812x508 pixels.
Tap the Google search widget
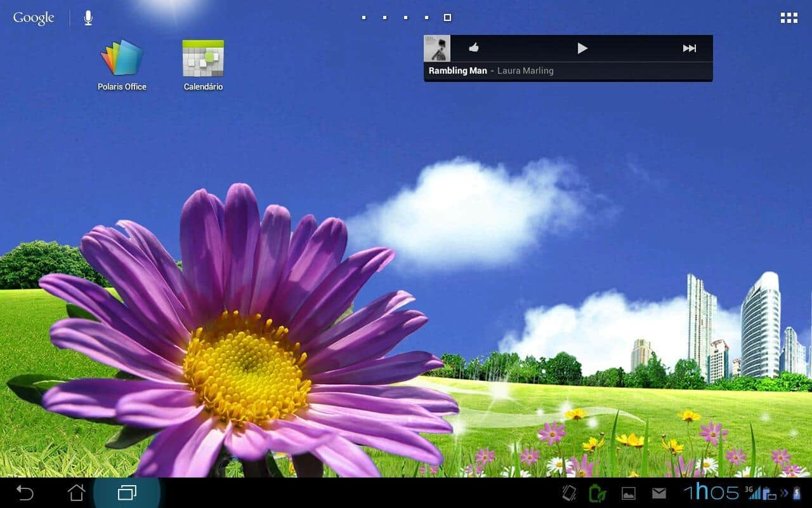[34, 18]
